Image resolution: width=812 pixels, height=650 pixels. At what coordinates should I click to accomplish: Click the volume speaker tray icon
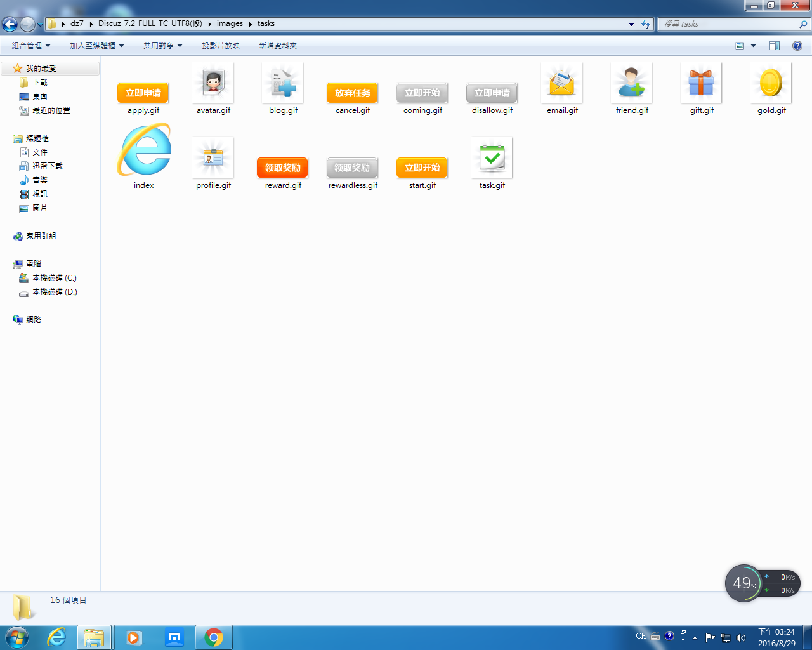pos(741,637)
